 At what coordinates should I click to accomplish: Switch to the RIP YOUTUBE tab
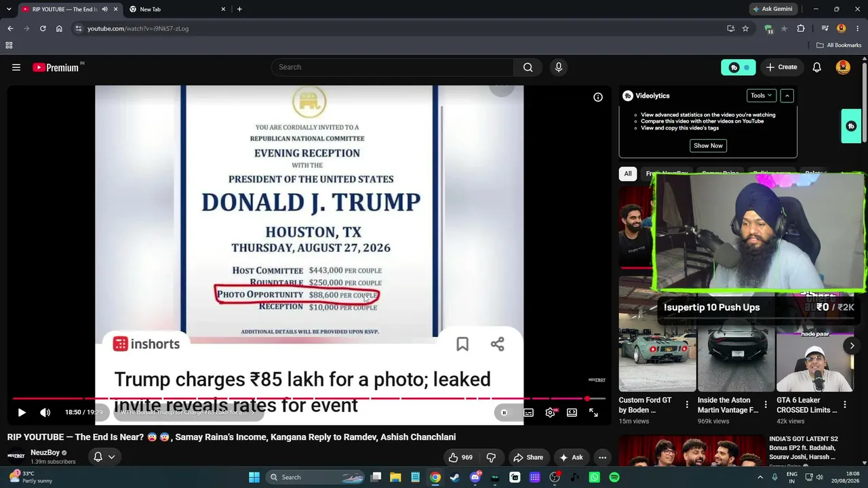pyautogui.click(x=64, y=9)
